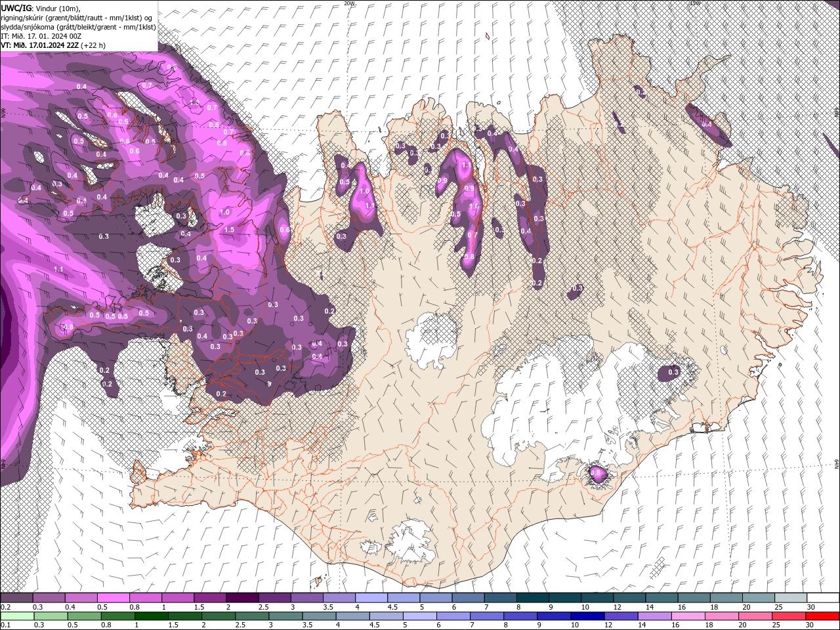
Task: Click the 'rigning/skúrir (grænt/blátt/rautt' legend line
Action: 77,17
